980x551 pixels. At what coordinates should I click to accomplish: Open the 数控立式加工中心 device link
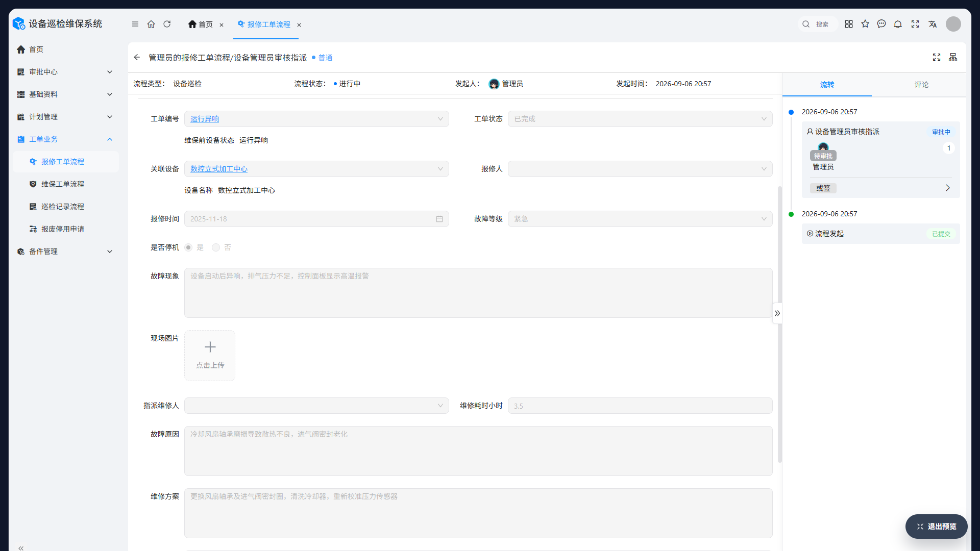click(x=219, y=169)
